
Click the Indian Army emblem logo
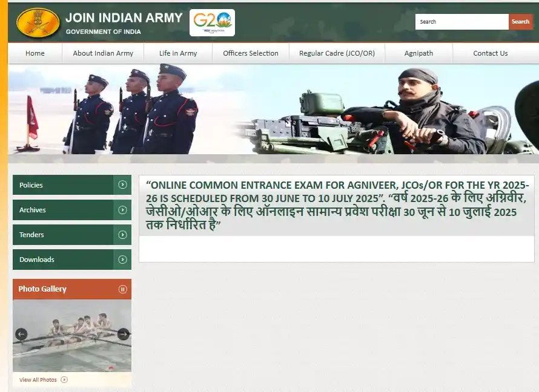[38, 22]
